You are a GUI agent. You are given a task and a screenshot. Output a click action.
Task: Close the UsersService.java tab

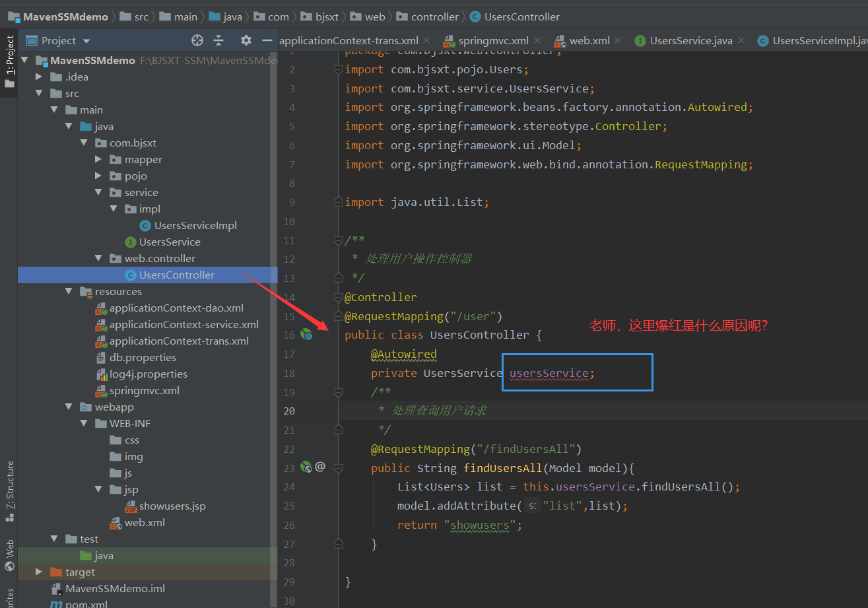(741, 40)
